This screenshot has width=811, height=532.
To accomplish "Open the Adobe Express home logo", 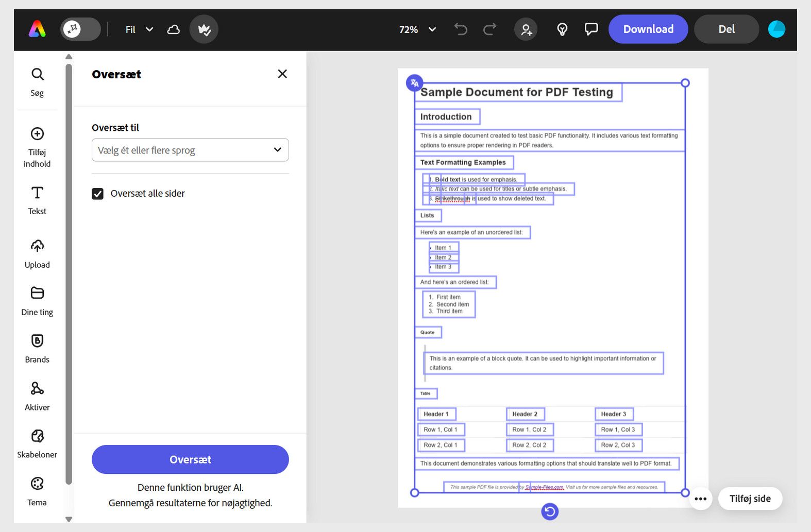I will point(37,29).
